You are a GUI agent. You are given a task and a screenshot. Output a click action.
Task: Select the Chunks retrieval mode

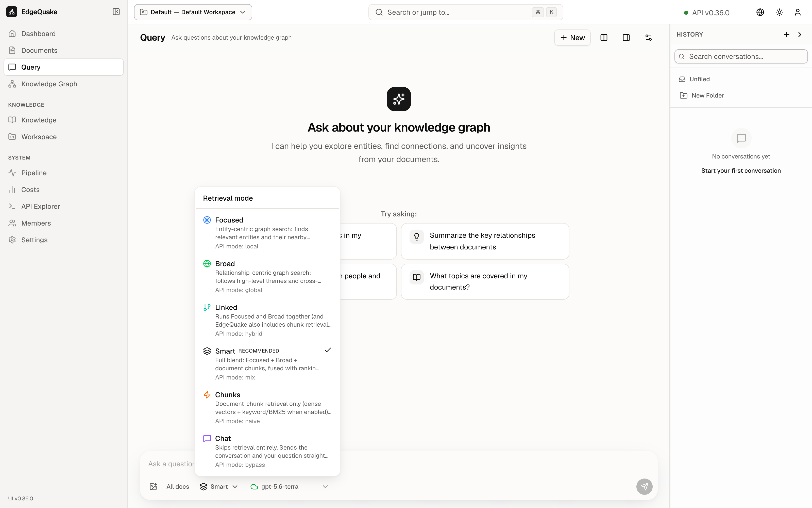[267, 407]
